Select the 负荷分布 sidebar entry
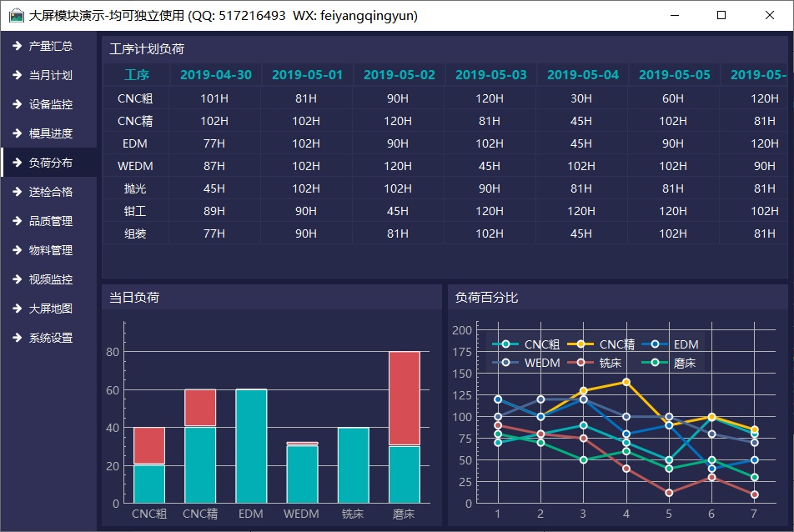 [x=50, y=163]
